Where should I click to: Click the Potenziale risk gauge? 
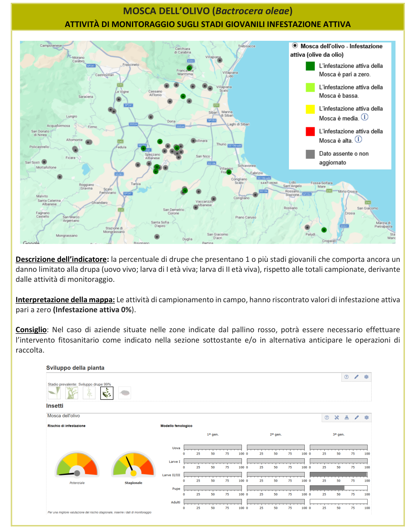point(77,465)
